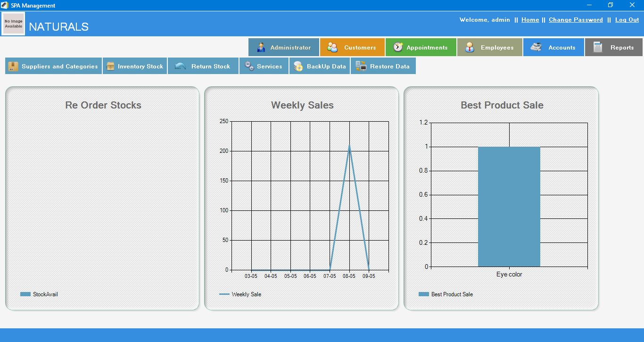Click the Accounts cash register icon

(x=536, y=47)
